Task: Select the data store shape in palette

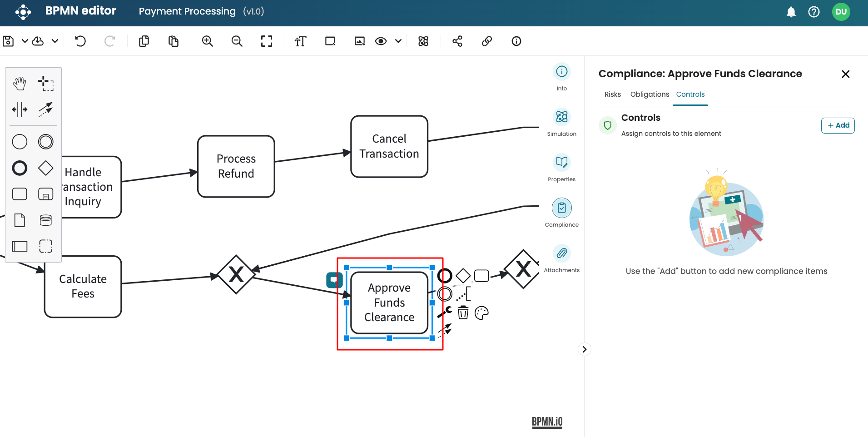Action: pyautogui.click(x=45, y=220)
